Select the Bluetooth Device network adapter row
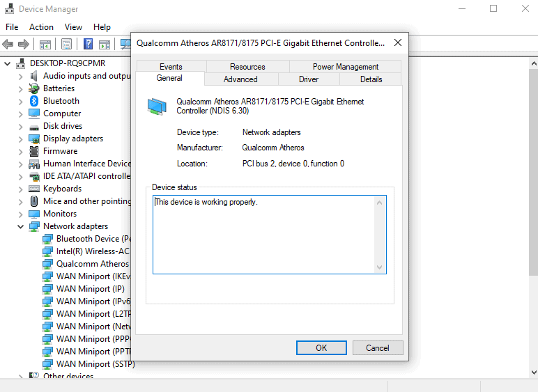538x392 pixels. tap(86, 239)
